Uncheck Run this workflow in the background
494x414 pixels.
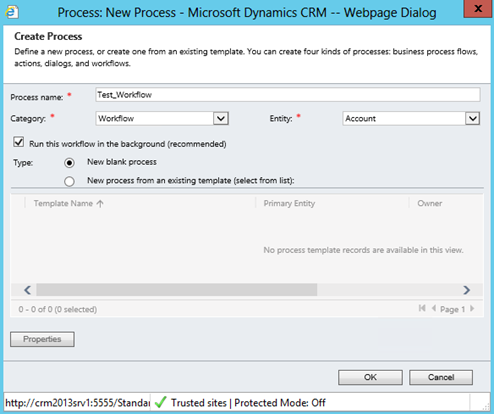(19, 142)
